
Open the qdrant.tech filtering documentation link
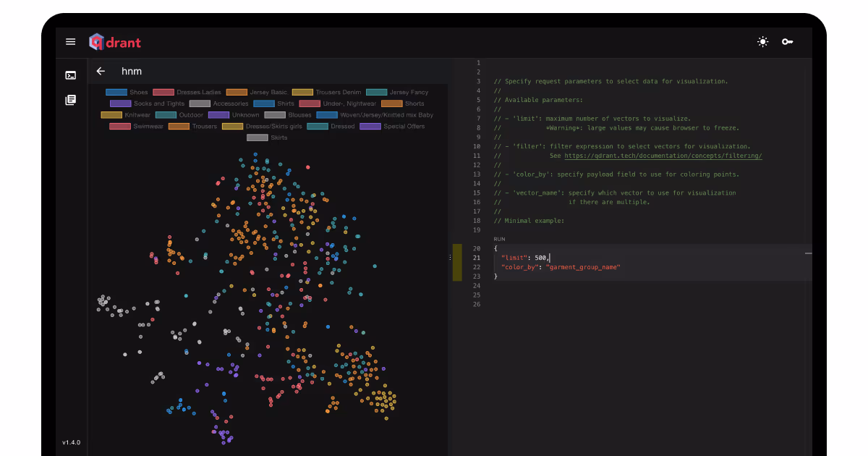pos(663,156)
